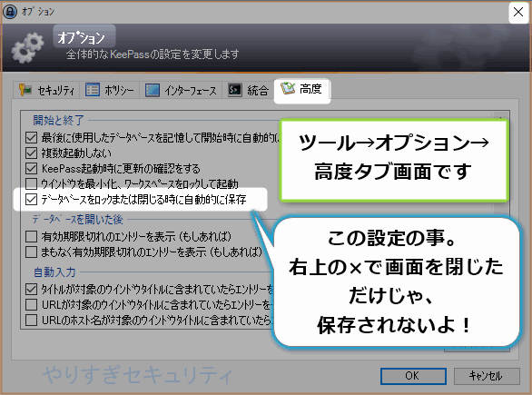Switch to the セキュリティ tab
The image size is (532, 395).
pos(47,90)
